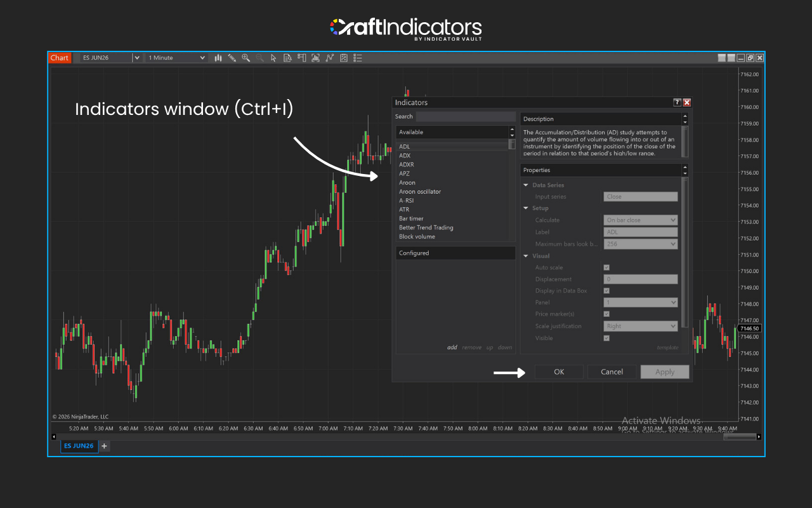
Task: Click the Zoom Out magnifier icon
Action: pyautogui.click(x=259, y=58)
